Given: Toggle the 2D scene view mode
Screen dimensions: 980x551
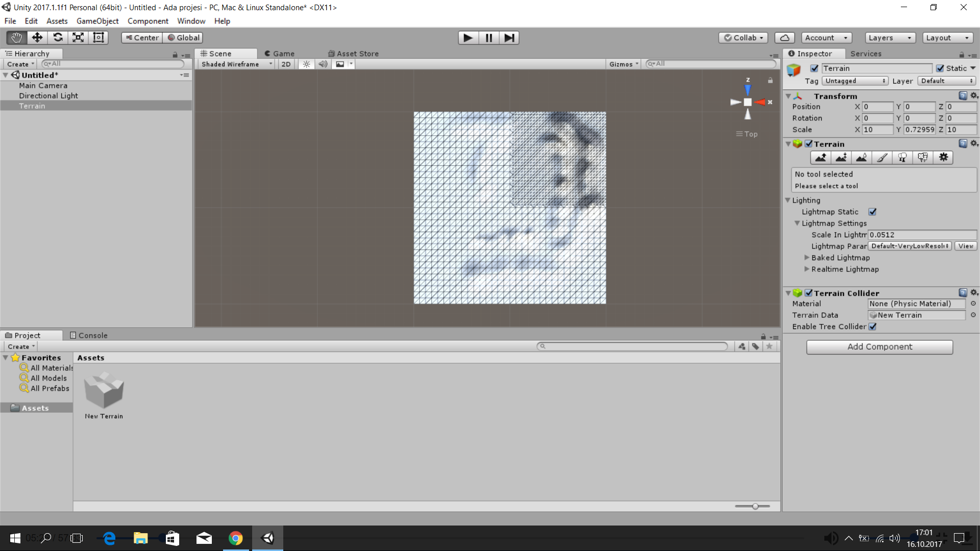Looking at the screenshot, I should pyautogui.click(x=286, y=64).
